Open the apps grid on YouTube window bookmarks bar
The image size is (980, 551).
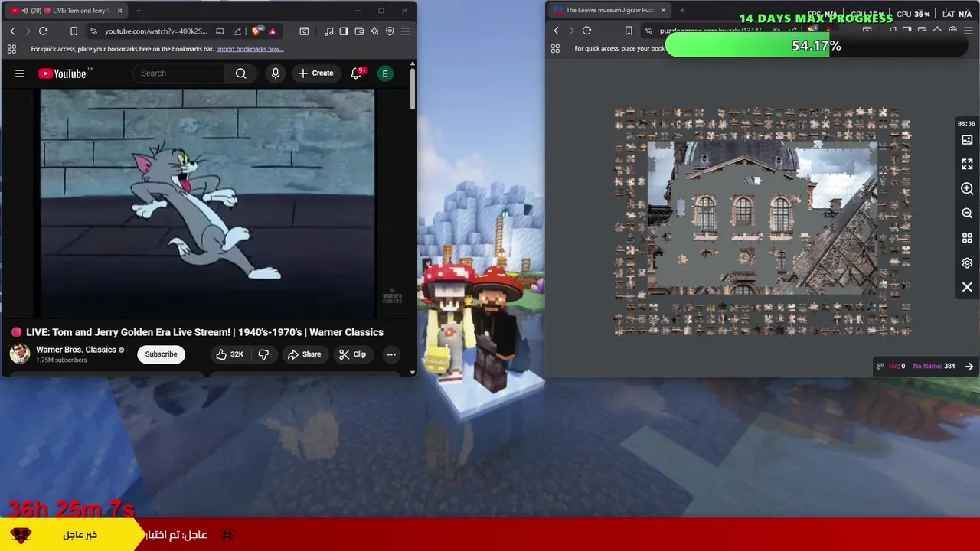point(11,49)
